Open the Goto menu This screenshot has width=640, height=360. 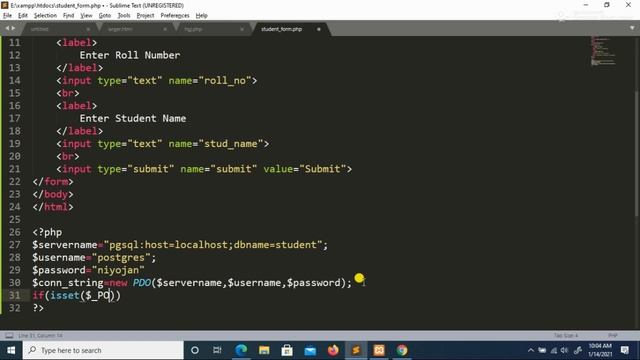104,16
